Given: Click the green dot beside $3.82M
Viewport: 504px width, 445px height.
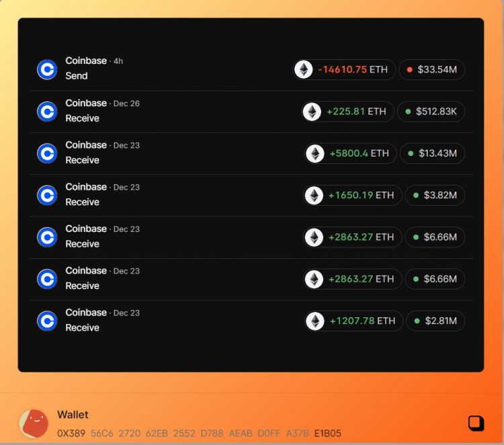Looking at the screenshot, I should click(415, 195).
